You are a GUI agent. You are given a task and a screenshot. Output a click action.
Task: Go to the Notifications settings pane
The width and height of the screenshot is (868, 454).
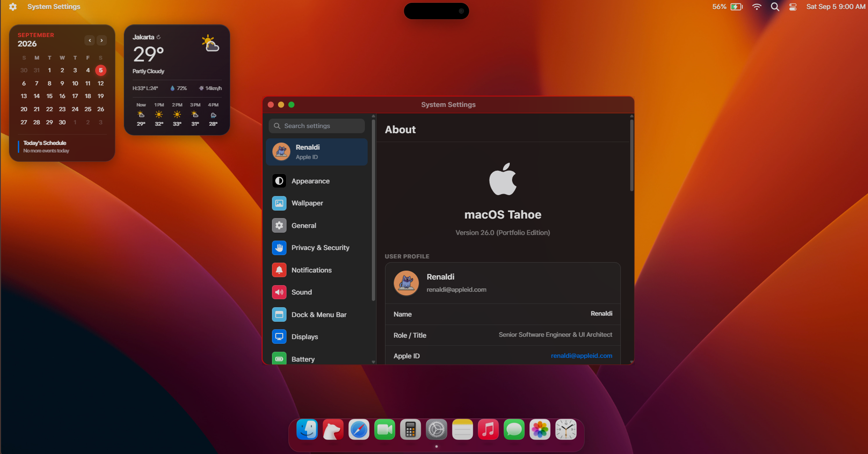[317, 270]
